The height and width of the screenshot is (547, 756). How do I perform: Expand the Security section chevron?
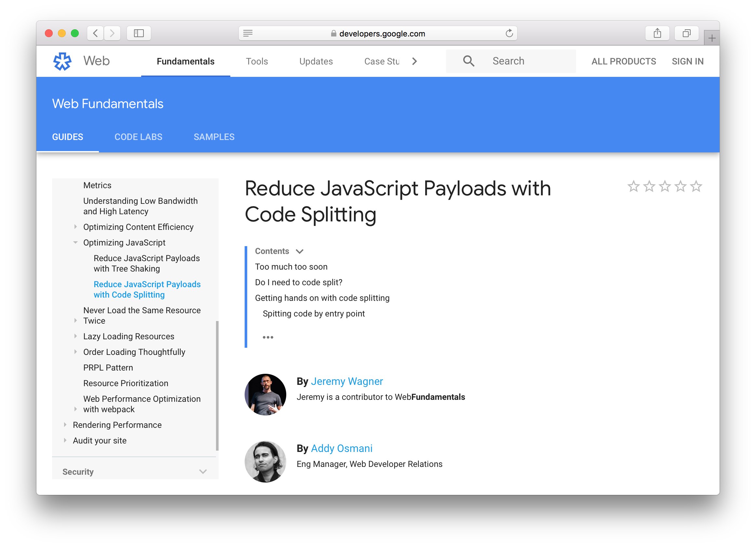(203, 471)
